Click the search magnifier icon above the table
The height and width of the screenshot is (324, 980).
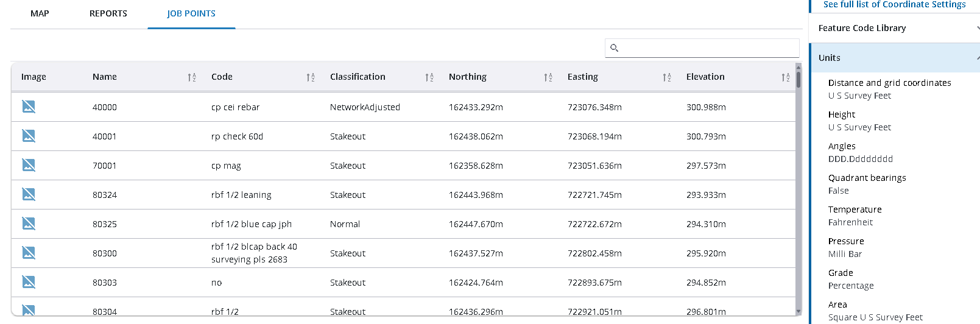tap(614, 48)
